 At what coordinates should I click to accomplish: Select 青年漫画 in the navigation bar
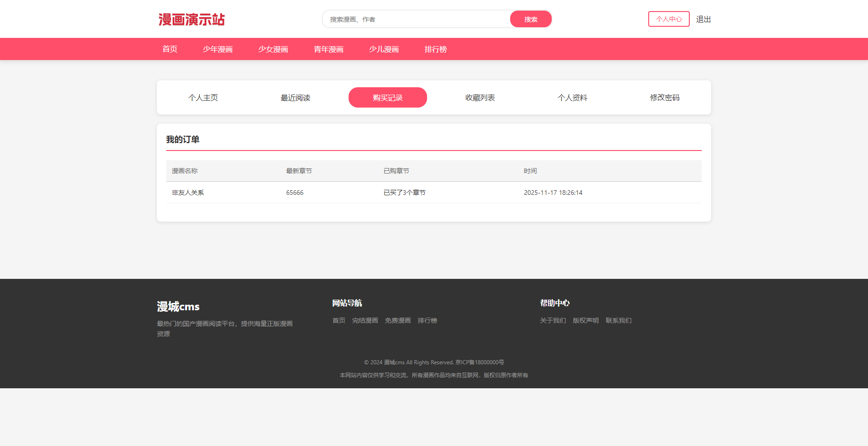coord(328,49)
